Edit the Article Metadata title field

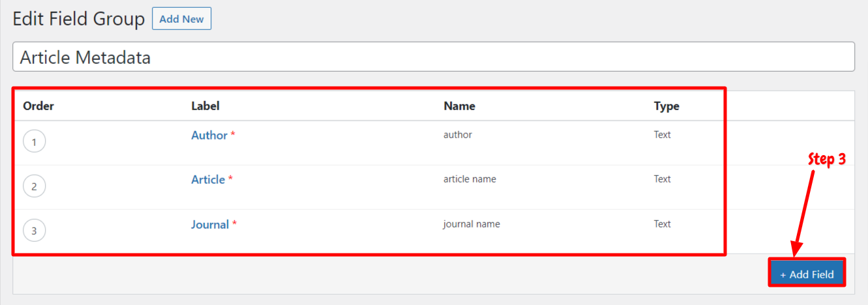(434, 57)
